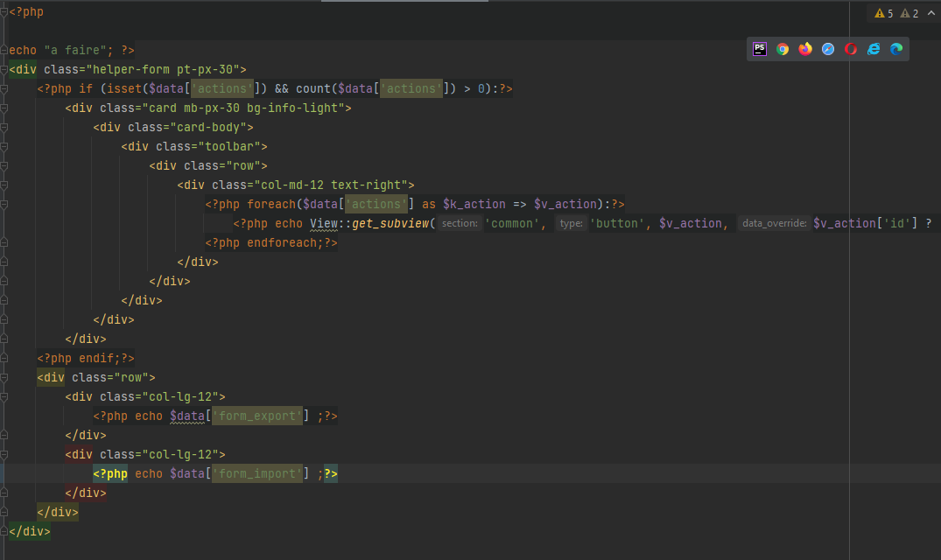Place cursor on 'form_export' array key
This screenshot has height=560, width=941.
click(259, 416)
